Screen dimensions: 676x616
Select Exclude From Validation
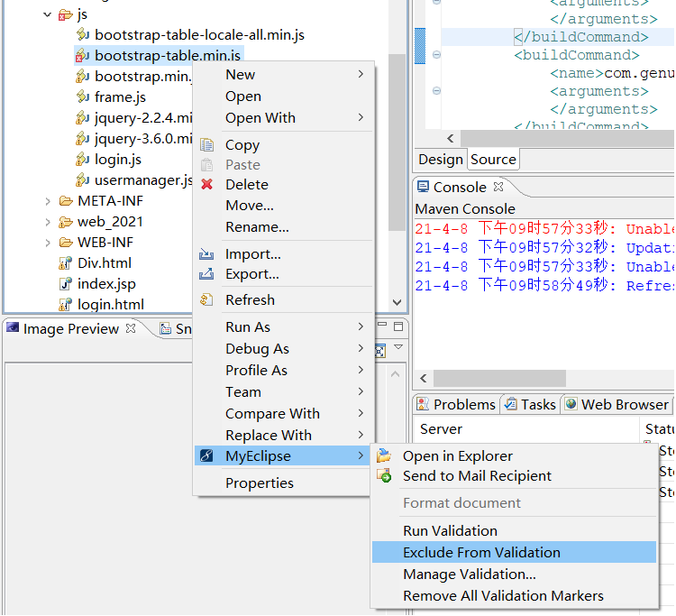click(515, 552)
